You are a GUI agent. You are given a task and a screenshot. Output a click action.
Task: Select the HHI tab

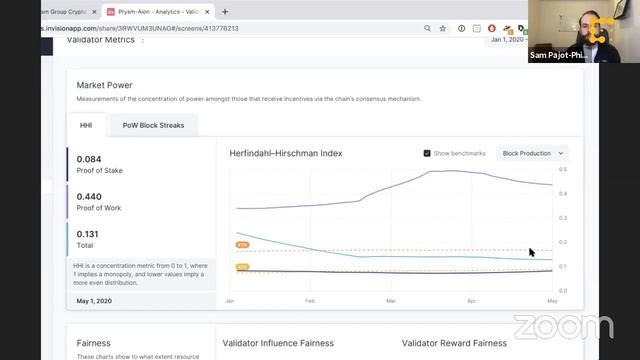click(x=86, y=125)
